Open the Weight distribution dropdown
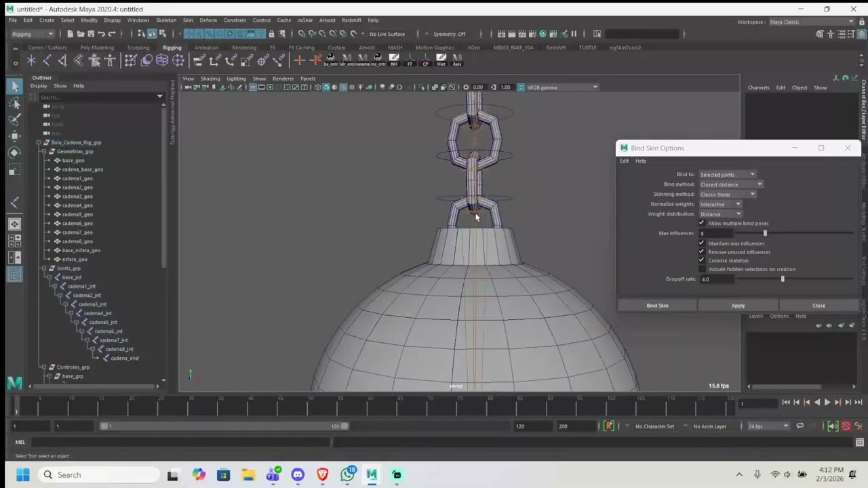The width and height of the screenshot is (868, 488). coord(720,214)
